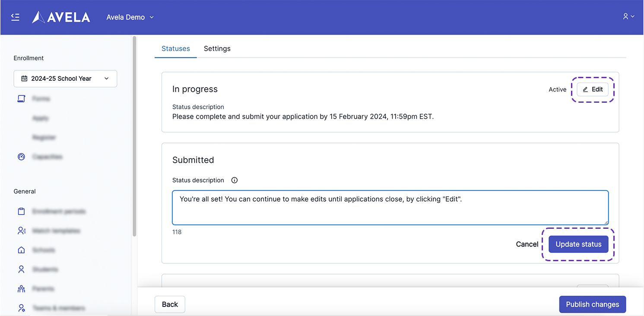Click the Avela logo in the header
Viewport: 644px width, 316px height.
coord(61,17)
